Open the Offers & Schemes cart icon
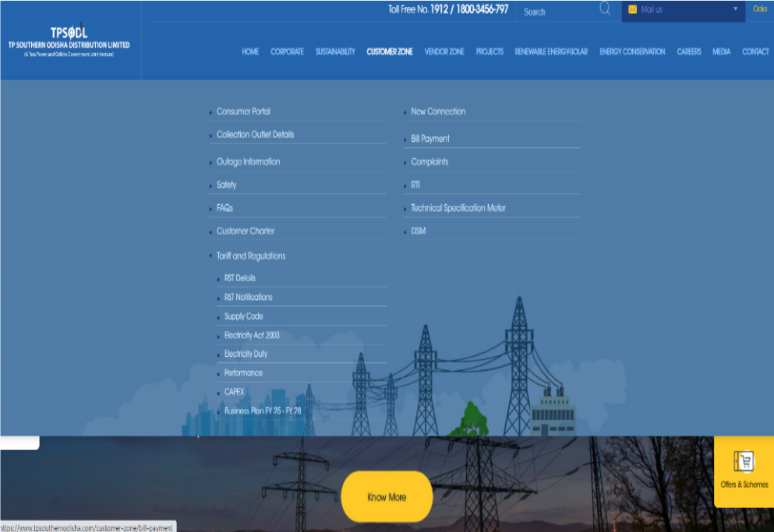This screenshot has width=774, height=532. tap(742, 463)
